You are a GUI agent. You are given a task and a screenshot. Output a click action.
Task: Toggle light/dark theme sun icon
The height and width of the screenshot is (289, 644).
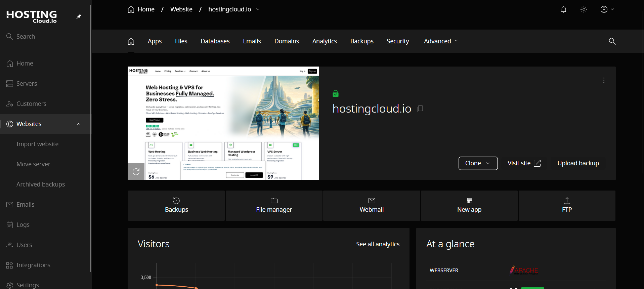584,9
